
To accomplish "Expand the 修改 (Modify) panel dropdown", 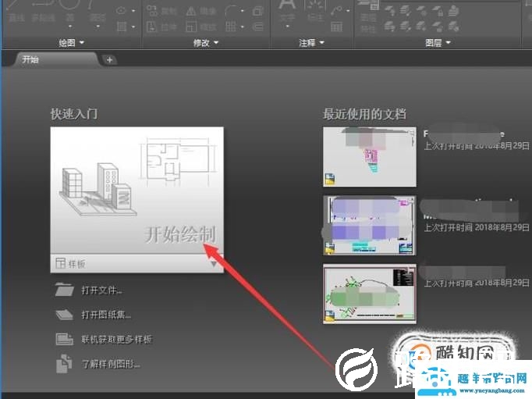I will click(206, 43).
